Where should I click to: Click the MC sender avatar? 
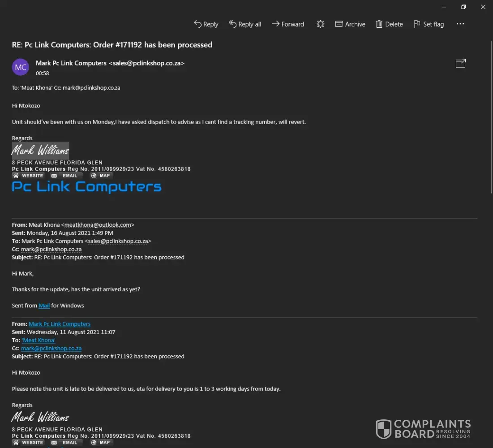(x=21, y=67)
